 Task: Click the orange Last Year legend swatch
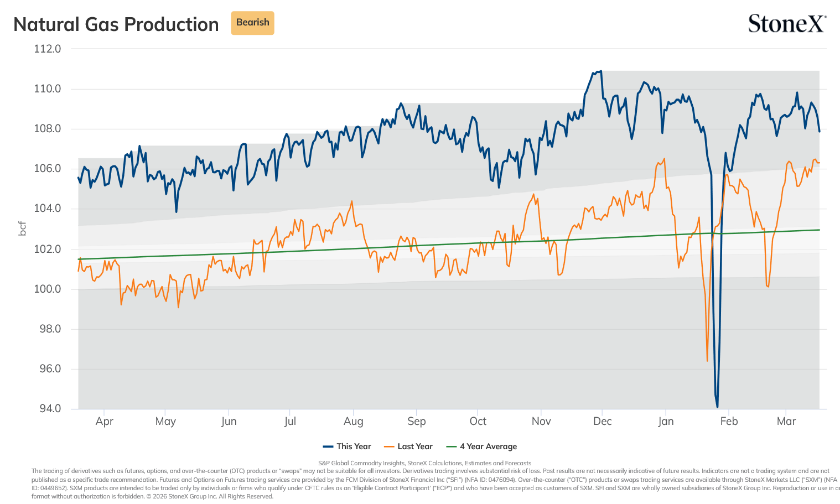point(389,446)
